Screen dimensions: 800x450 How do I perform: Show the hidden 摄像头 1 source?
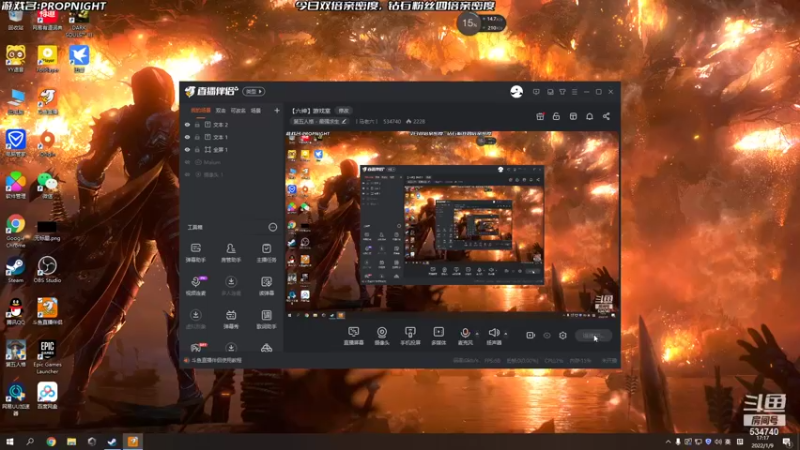point(187,174)
